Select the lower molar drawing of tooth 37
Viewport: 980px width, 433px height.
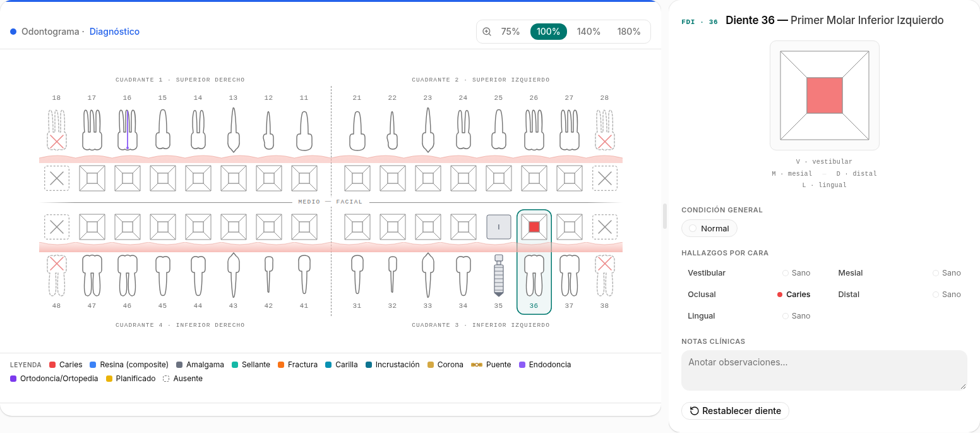[x=570, y=276]
